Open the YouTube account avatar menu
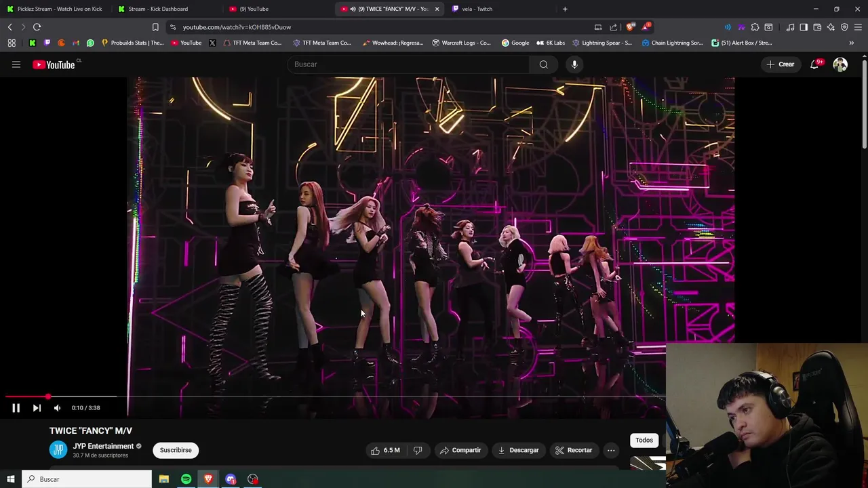The height and width of the screenshot is (488, 868). click(840, 64)
